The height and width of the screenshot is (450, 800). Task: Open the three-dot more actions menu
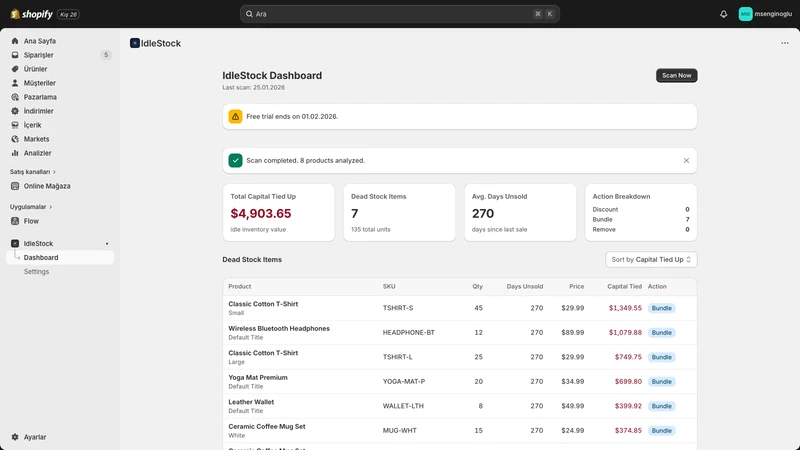coord(785,43)
